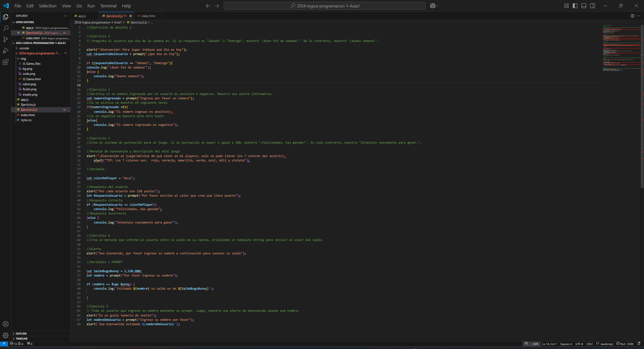644x349 pixels.
Task: Expand the JS Game_files folder
Action: point(32,64)
